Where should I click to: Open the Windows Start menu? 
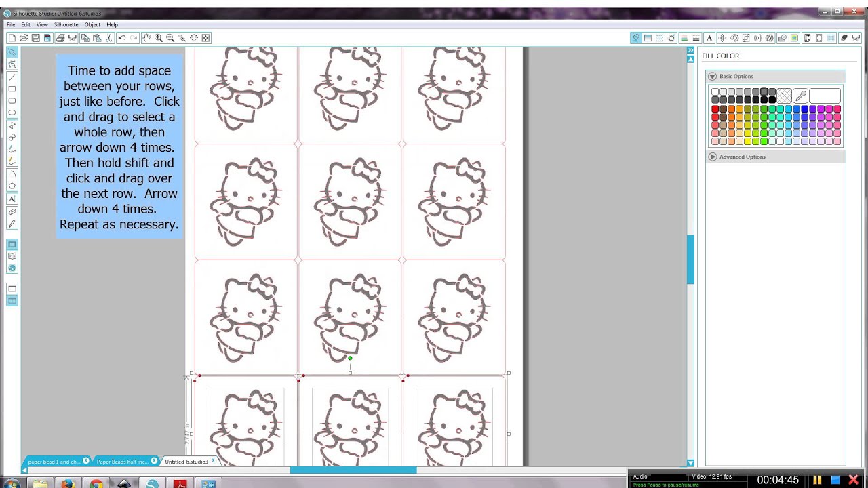pos(12,483)
